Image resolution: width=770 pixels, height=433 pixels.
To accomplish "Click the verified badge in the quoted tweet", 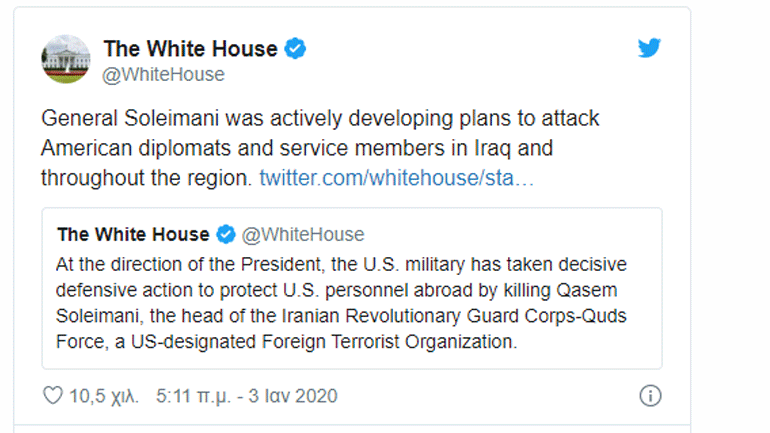I will coord(226,235).
